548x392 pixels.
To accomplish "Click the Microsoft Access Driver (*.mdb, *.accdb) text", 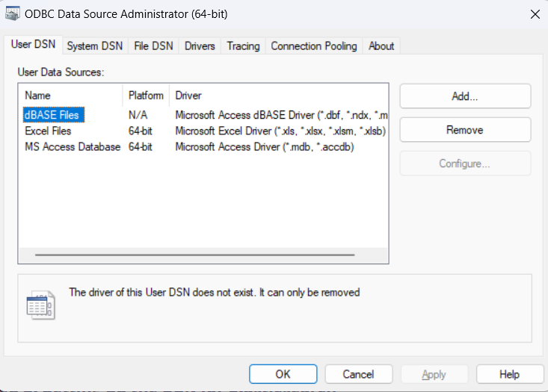I will (265, 147).
